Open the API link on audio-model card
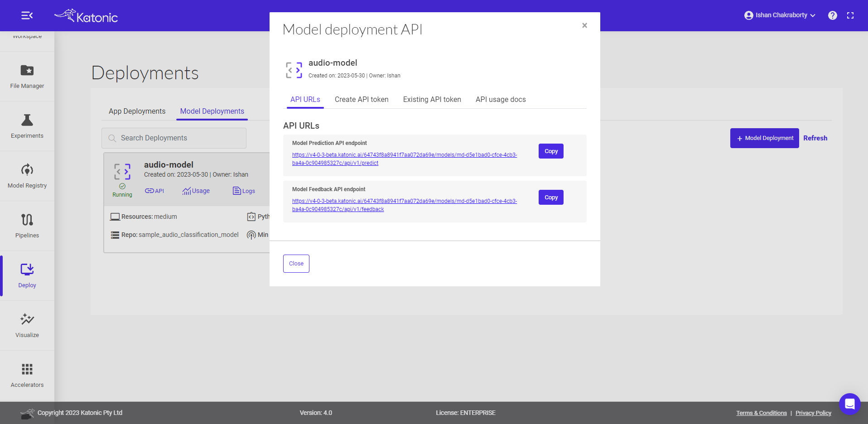Screen dimensions: 868x424 click(x=154, y=191)
